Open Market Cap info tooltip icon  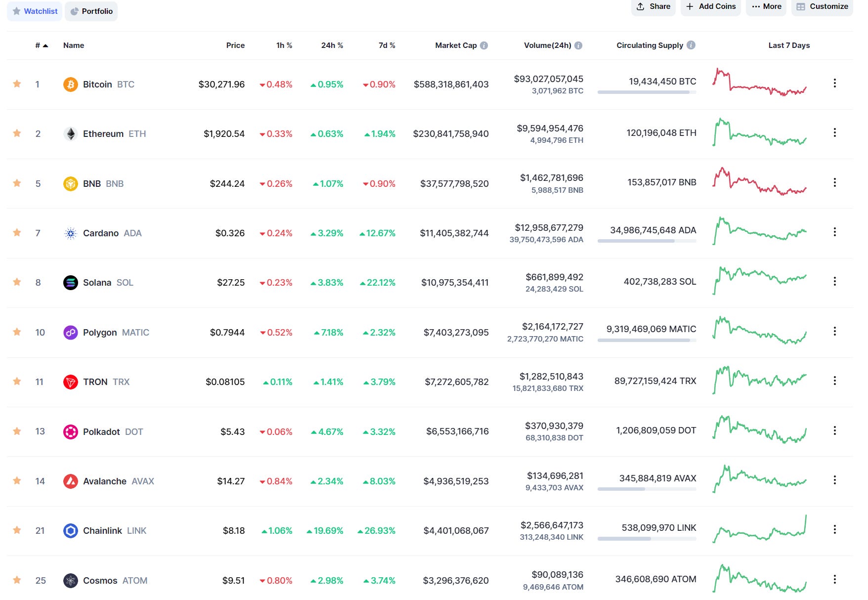click(x=484, y=45)
